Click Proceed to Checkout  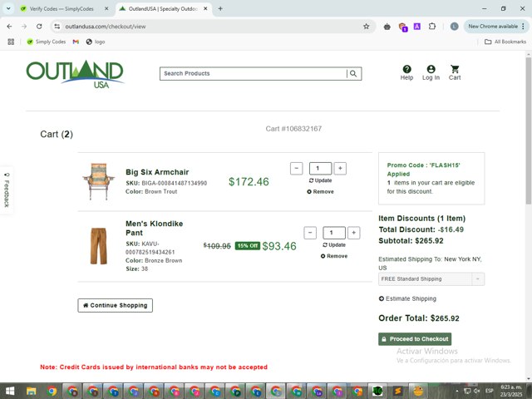(415, 339)
